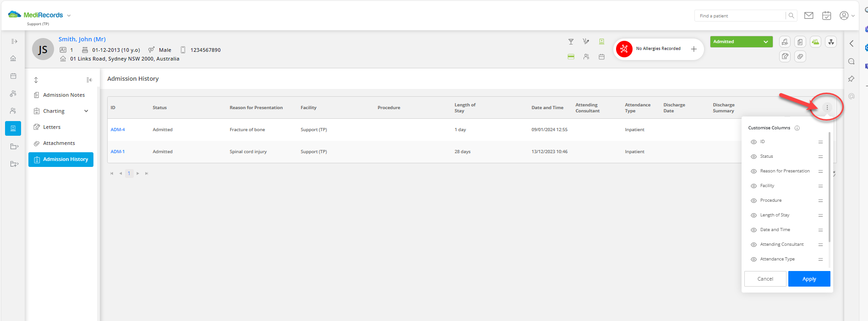
Task: Toggle visibility of Length of Stay column
Action: pyautogui.click(x=753, y=216)
